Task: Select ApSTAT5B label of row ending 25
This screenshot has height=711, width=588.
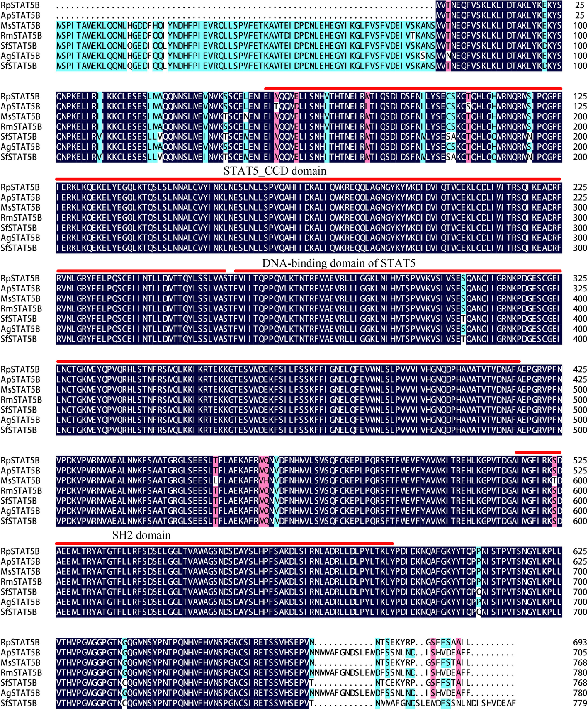Action: point(20,15)
